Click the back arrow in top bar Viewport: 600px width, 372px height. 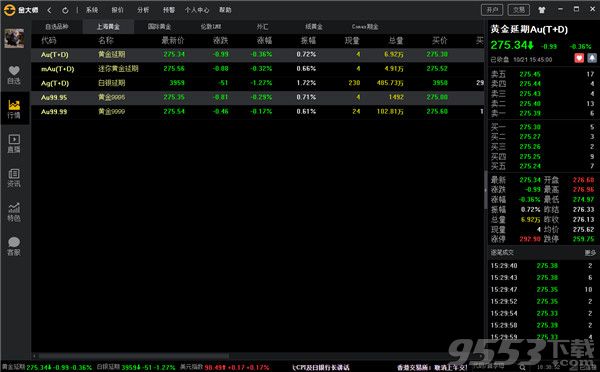49,10
